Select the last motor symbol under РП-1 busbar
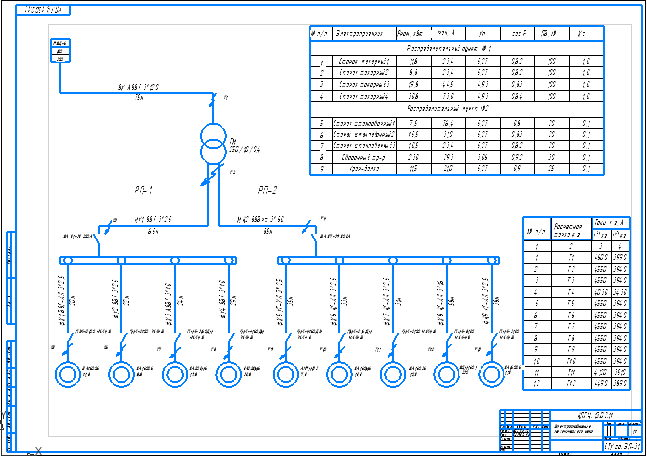Viewport: 647px width, 456px height. (x=229, y=374)
